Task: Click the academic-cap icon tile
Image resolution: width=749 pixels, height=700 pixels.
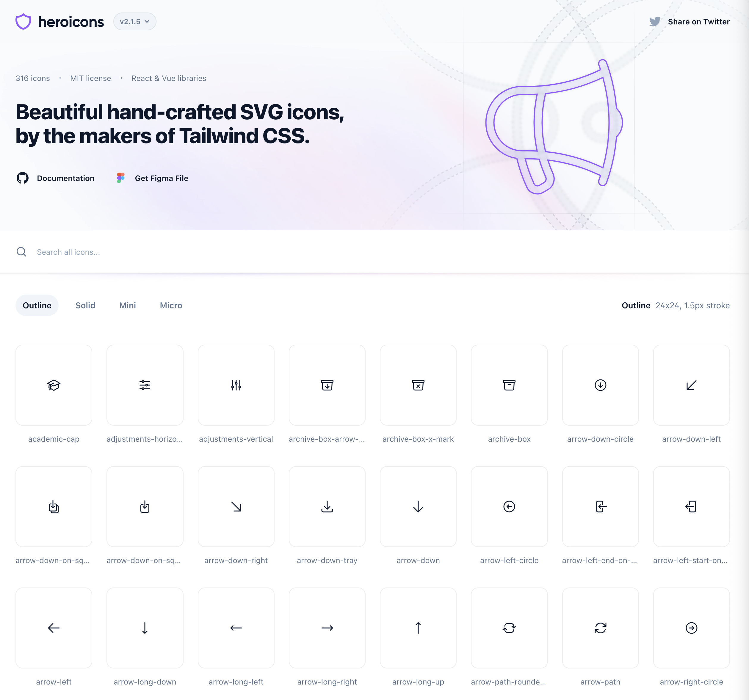Action: click(x=54, y=385)
